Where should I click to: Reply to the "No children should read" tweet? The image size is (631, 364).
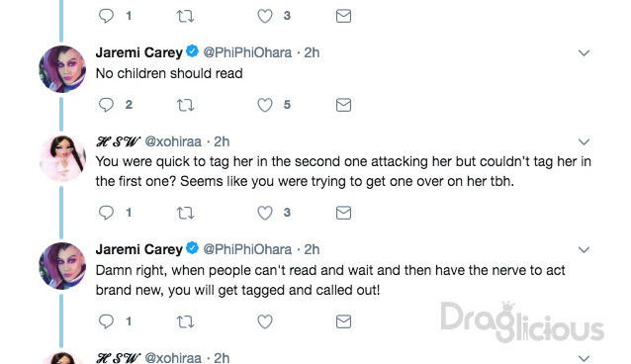106,105
